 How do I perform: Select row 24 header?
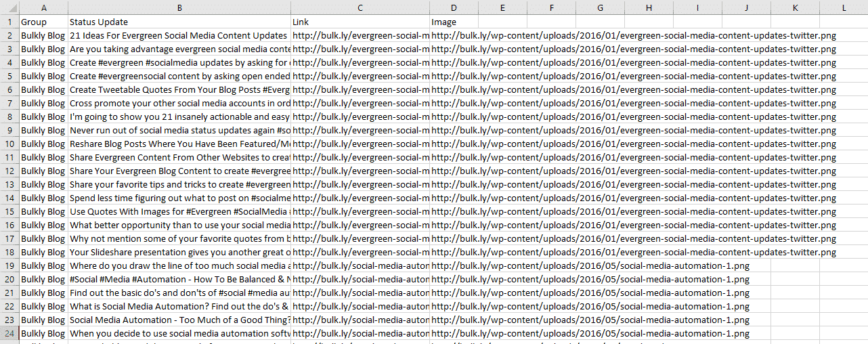pos(9,333)
